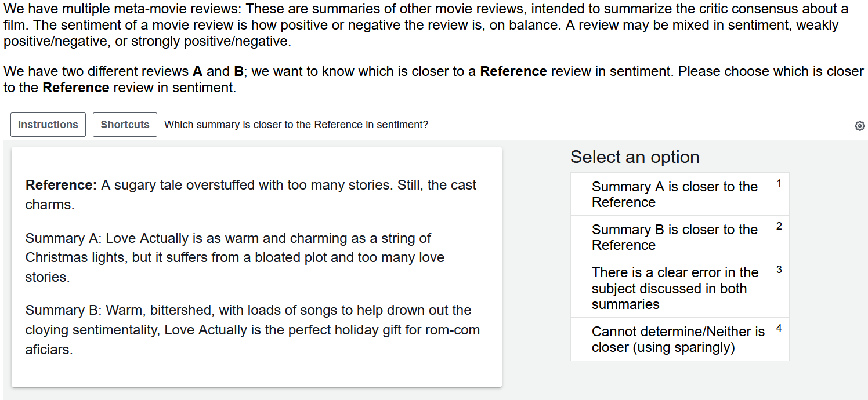
Task: Open the settings gear icon
Action: pyautogui.click(x=860, y=126)
